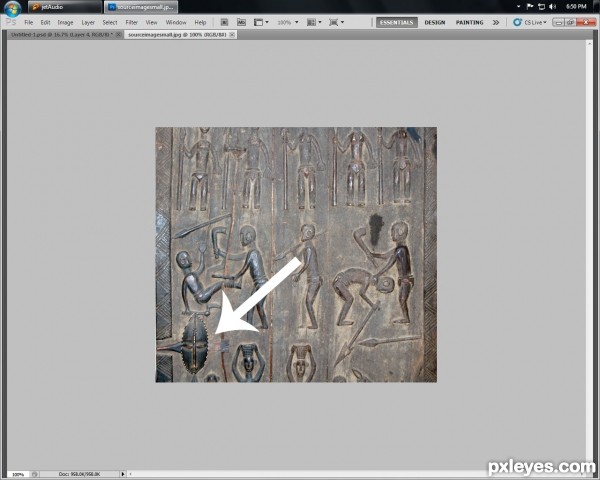Show hidden system tray icons
This screenshot has height=480, width=600.
[518, 7]
